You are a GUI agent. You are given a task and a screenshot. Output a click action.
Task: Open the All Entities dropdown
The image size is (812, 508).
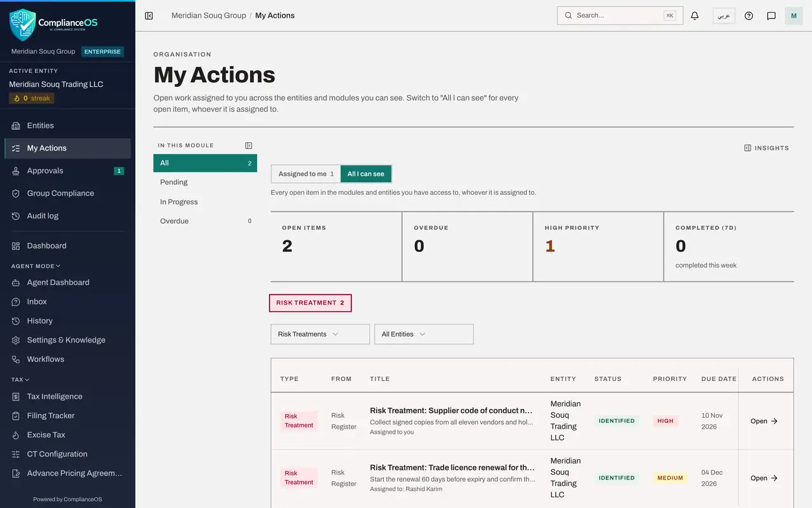pos(424,334)
